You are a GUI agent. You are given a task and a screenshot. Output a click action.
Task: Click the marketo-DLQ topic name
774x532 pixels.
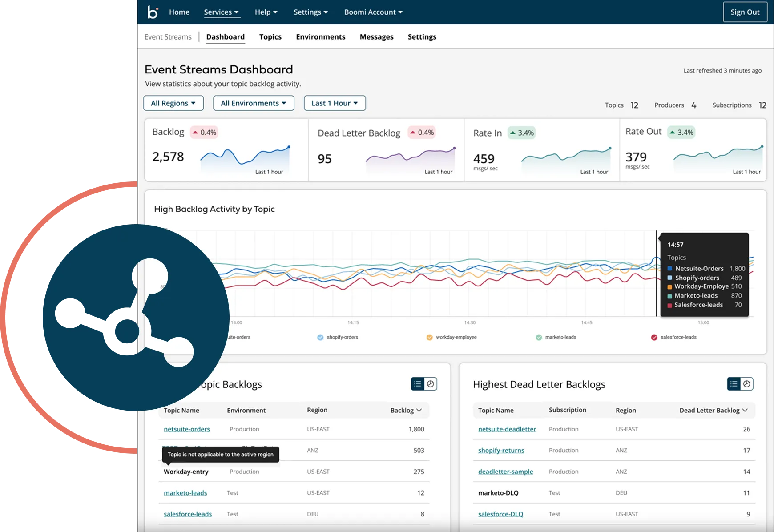click(x=498, y=493)
